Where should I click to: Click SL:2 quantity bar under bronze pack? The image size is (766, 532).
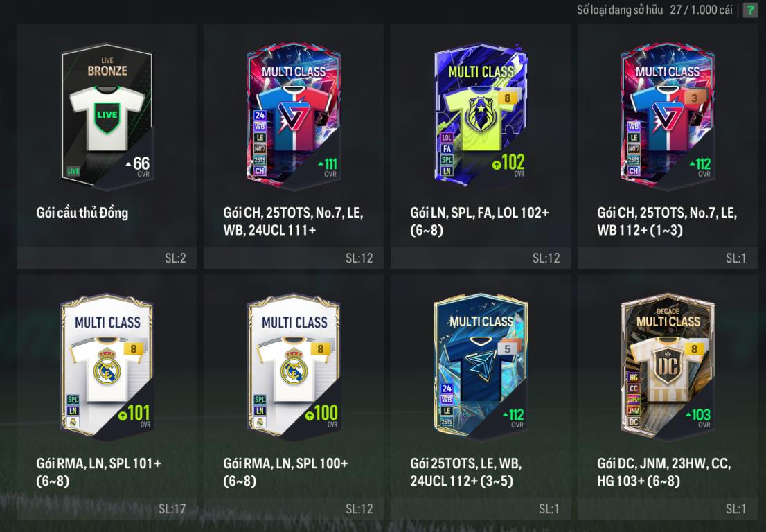click(107, 258)
